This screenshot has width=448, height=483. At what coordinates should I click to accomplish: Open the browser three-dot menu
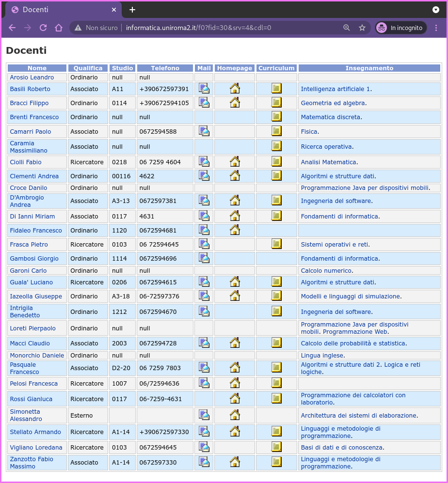coord(436,28)
